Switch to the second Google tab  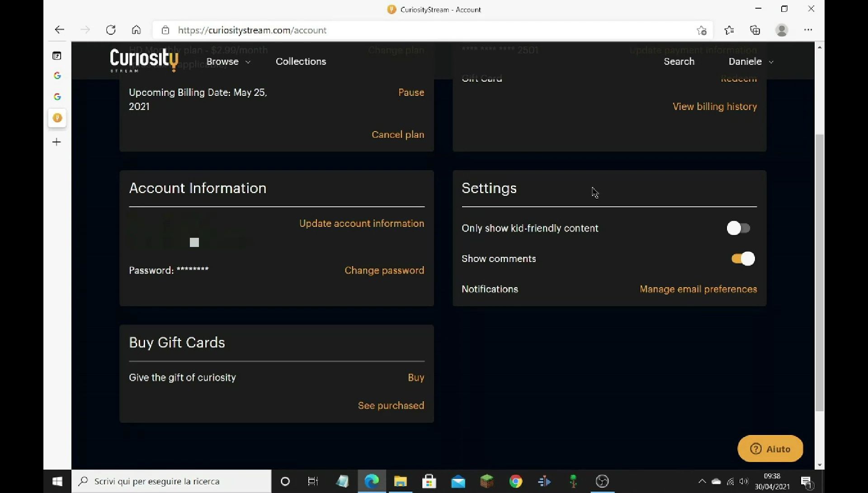click(57, 97)
